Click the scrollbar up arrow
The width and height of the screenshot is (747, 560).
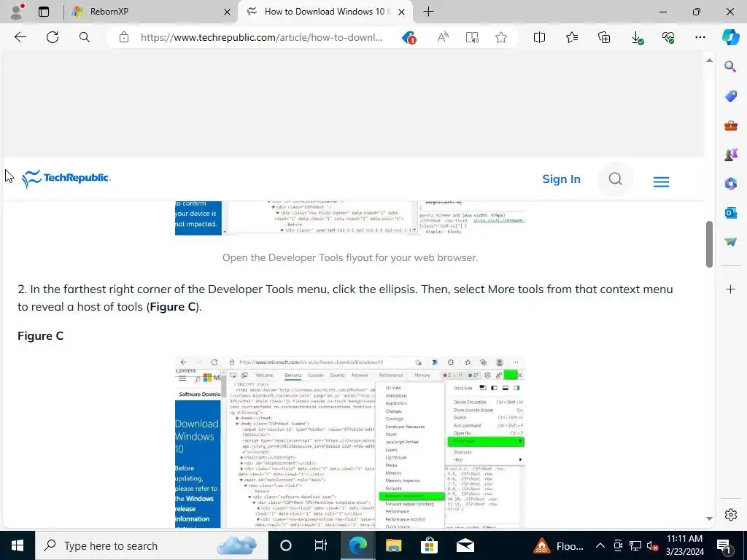[x=709, y=60]
